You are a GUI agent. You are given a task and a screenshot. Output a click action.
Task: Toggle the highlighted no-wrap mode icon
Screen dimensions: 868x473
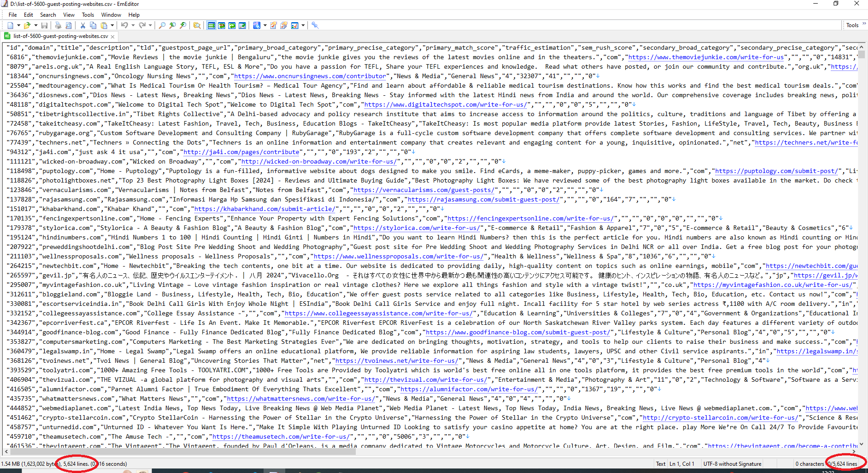[211, 25]
